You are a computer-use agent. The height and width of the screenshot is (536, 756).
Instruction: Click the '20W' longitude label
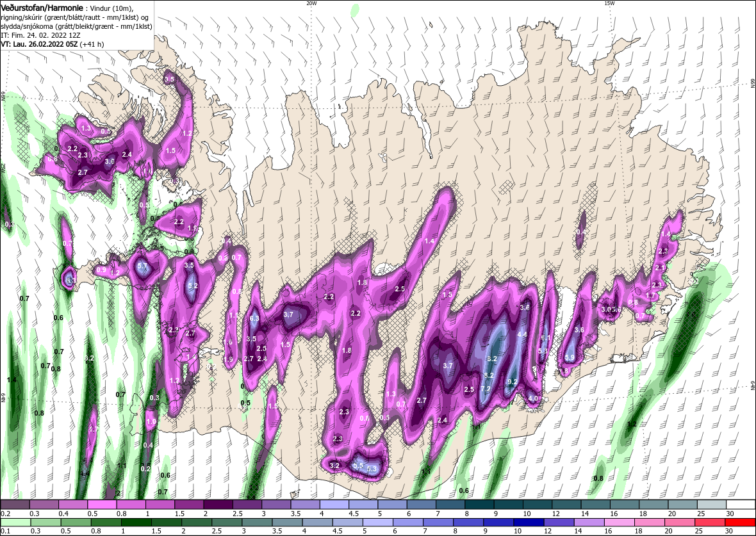[x=311, y=3]
